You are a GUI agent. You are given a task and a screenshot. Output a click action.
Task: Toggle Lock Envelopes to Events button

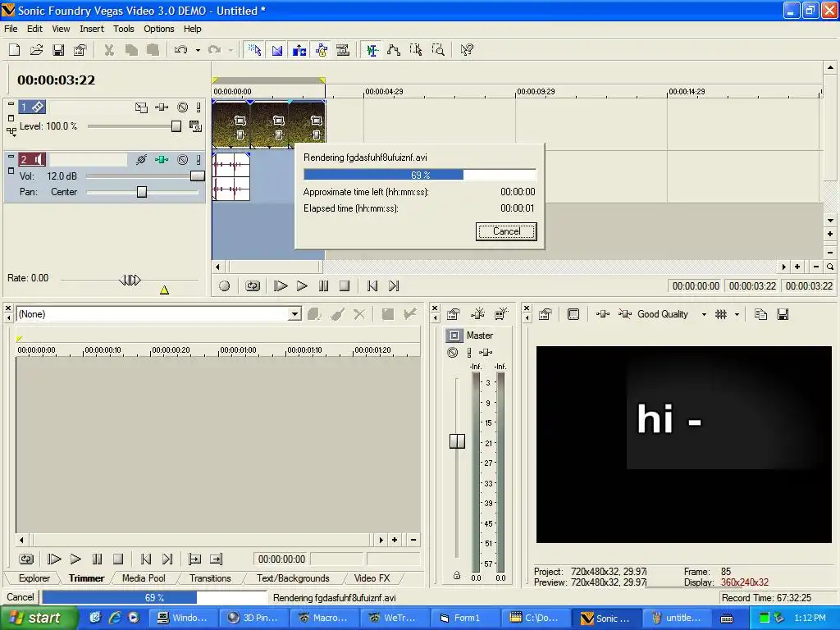coord(321,50)
